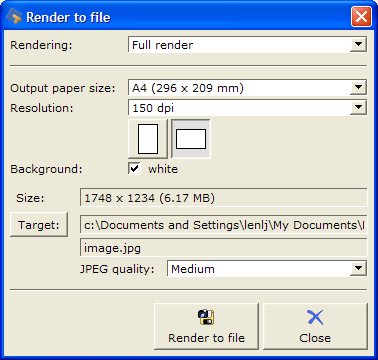Click the Render to file title bar icon

[x=14, y=16]
